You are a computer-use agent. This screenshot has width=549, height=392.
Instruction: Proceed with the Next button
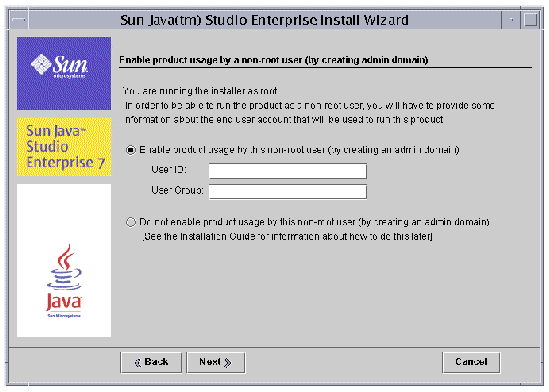[216, 362]
